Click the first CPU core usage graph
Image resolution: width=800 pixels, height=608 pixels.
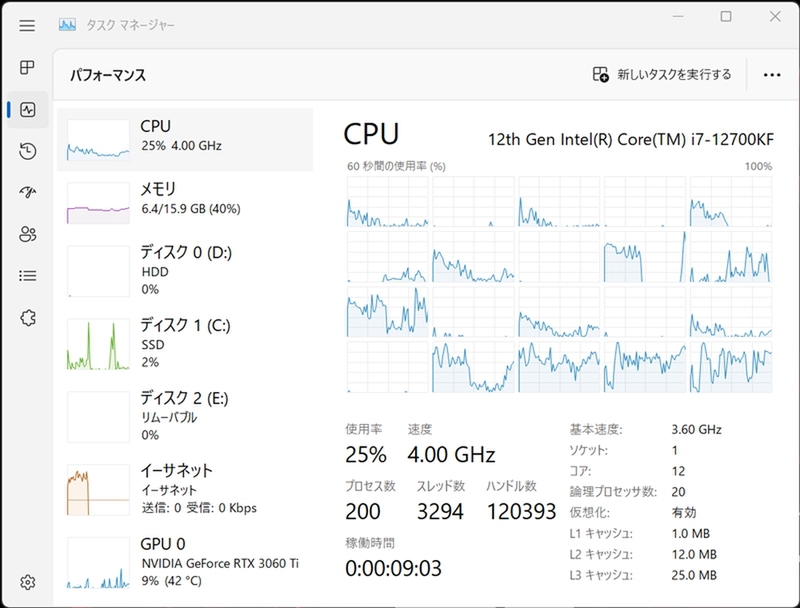[x=388, y=202]
